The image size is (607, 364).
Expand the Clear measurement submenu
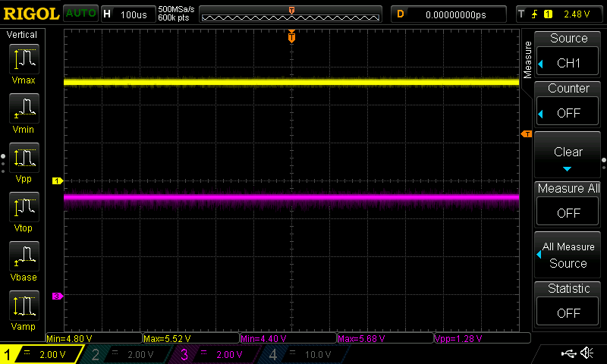[568, 157]
